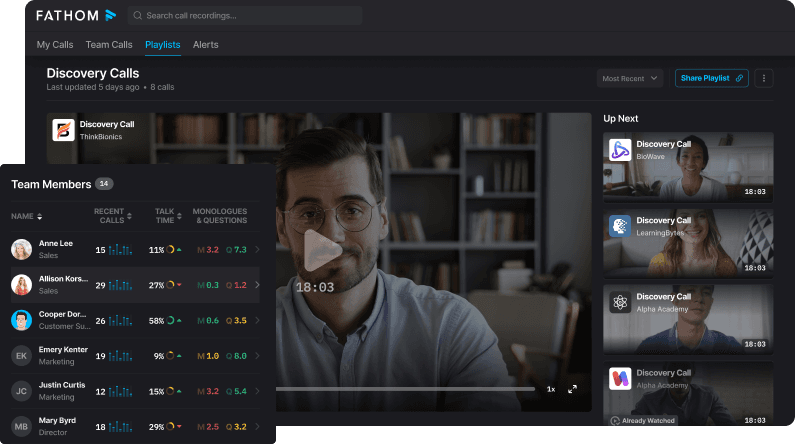Open the Alerts tab
Viewport: 795px width, 444px height.
click(206, 45)
